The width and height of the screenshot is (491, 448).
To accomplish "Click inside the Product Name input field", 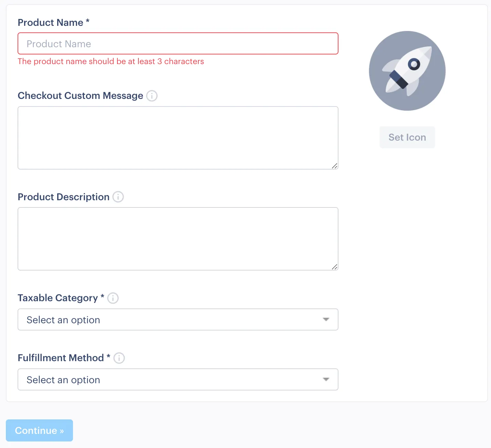I will click(178, 43).
